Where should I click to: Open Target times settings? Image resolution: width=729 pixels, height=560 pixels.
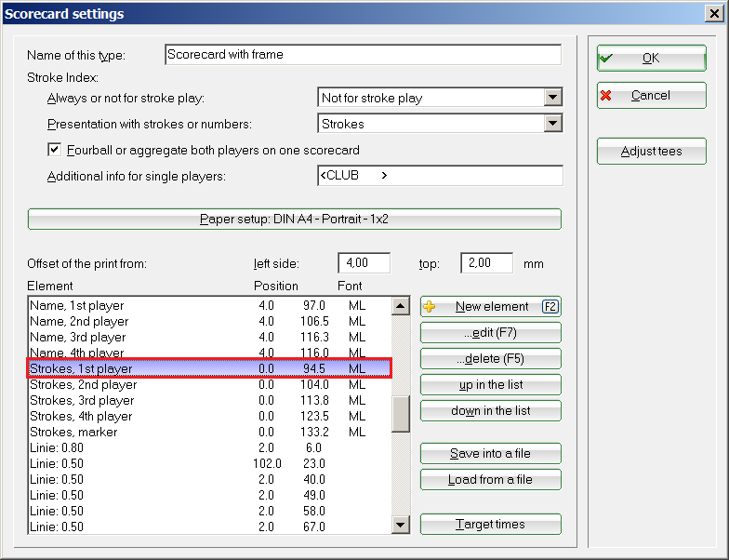coord(491,525)
